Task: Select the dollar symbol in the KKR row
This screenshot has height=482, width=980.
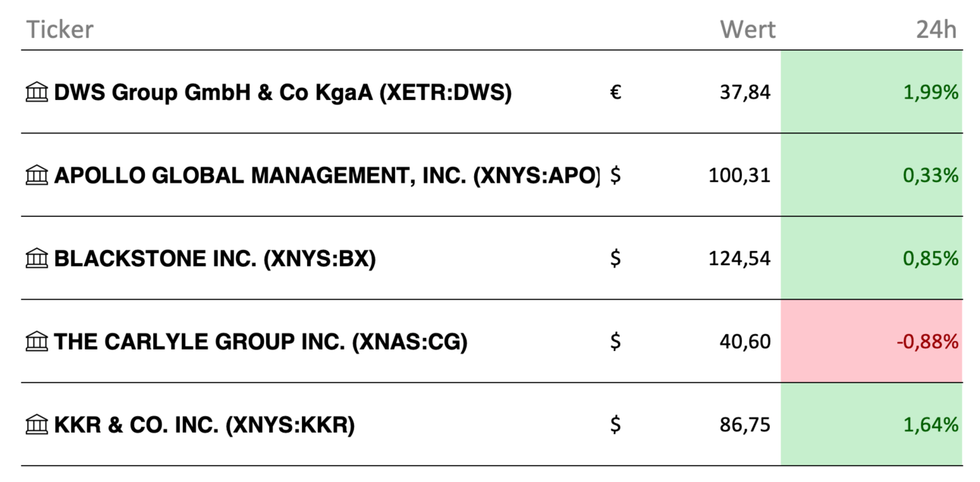Action: (x=616, y=424)
